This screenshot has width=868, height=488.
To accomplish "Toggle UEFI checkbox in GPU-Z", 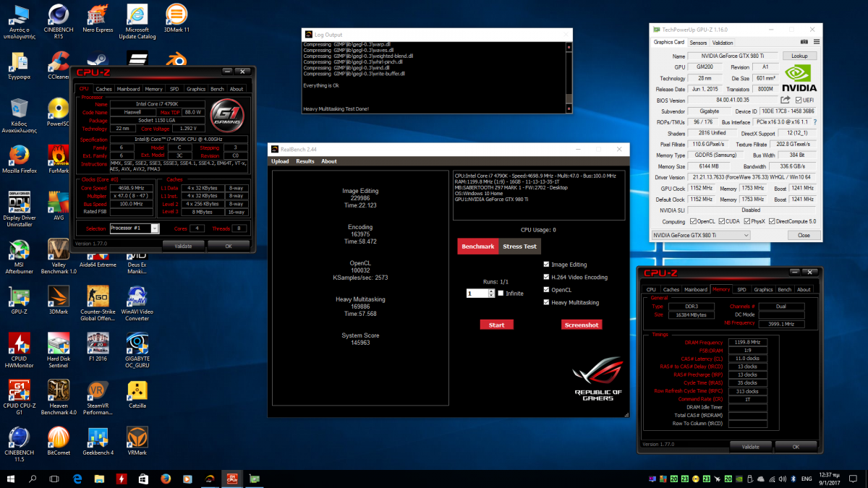I will [x=799, y=100].
